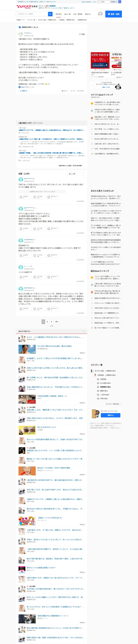138x644 pixels.
Task: Open c512e9ce3 answerer's avatar
Action: (21, 241)
